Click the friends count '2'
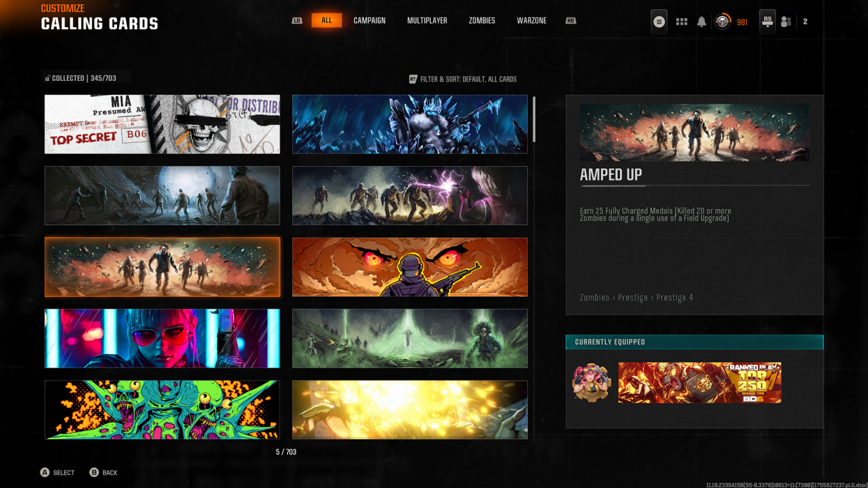Image resolution: width=868 pixels, height=488 pixels. coord(805,22)
